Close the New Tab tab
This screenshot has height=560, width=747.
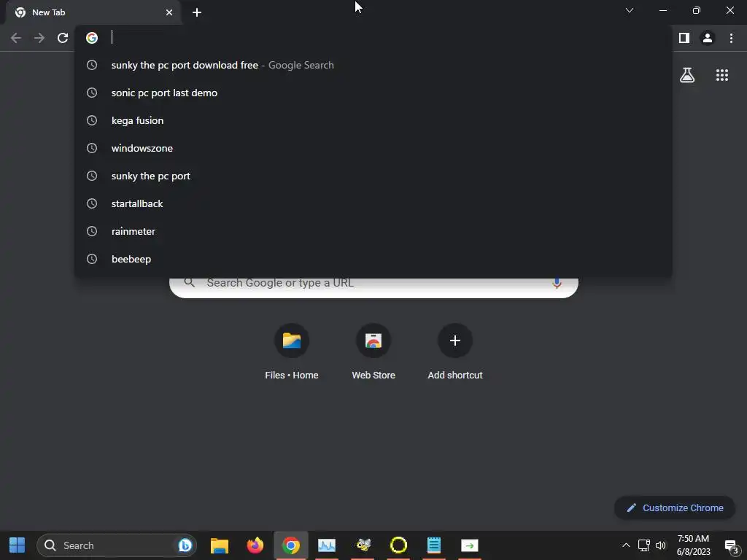coord(169,12)
